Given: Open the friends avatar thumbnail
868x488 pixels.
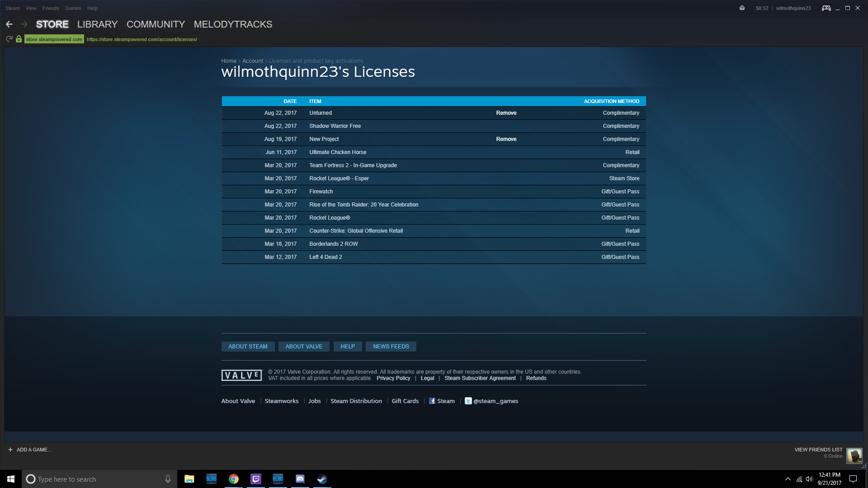Looking at the screenshot, I should (854, 455).
